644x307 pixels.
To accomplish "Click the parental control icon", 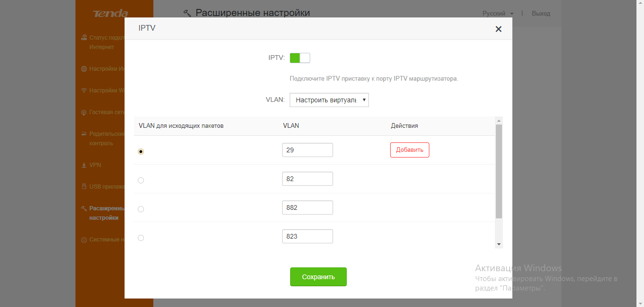I will (84, 134).
